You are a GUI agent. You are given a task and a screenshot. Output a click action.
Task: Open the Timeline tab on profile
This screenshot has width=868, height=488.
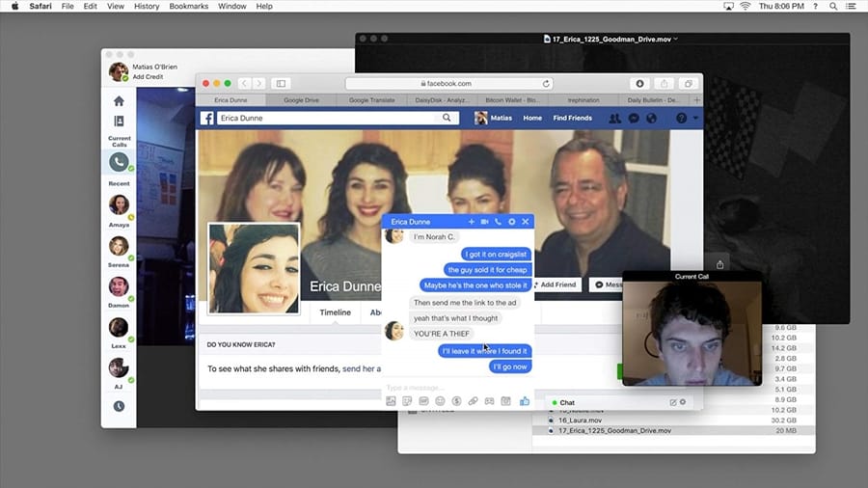(x=335, y=312)
